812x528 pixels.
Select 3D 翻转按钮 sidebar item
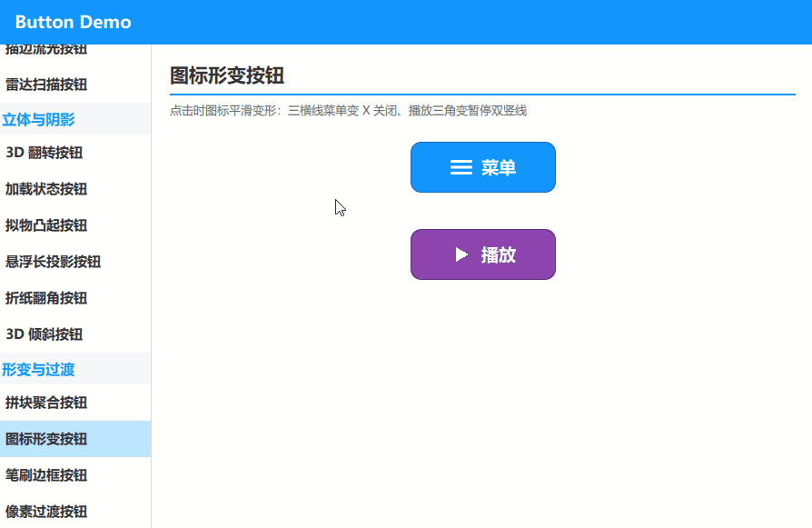(x=75, y=153)
